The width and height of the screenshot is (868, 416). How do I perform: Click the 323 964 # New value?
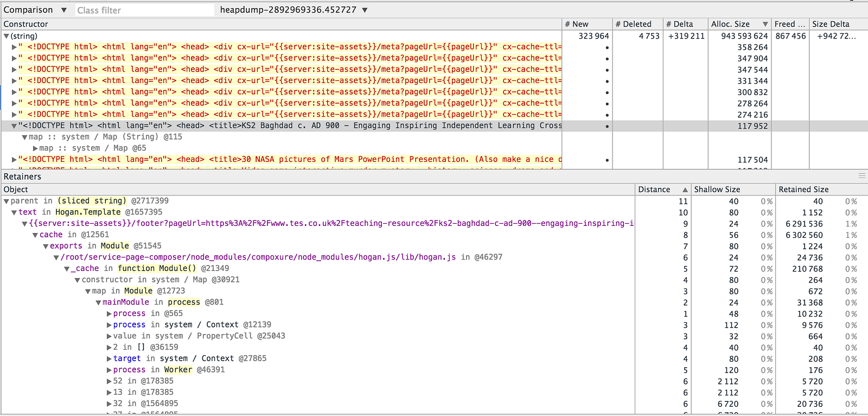coord(593,36)
